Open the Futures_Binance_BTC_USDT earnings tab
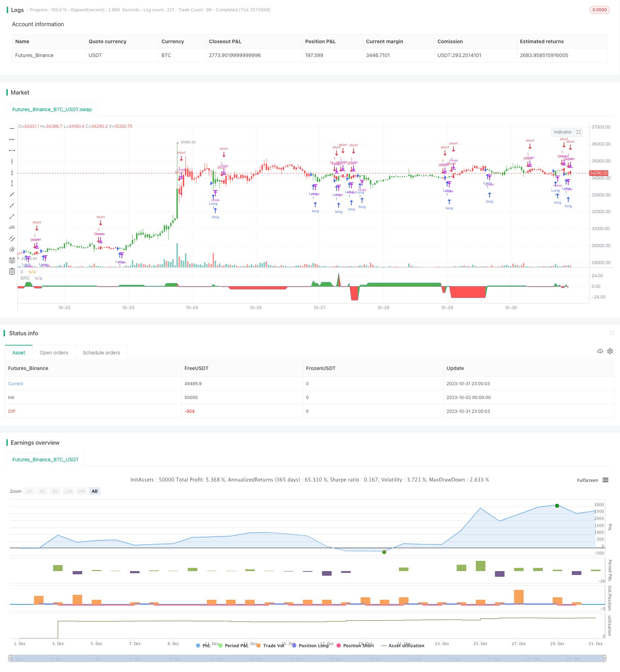This screenshot has width=620, height=672. tap(45, 460)
